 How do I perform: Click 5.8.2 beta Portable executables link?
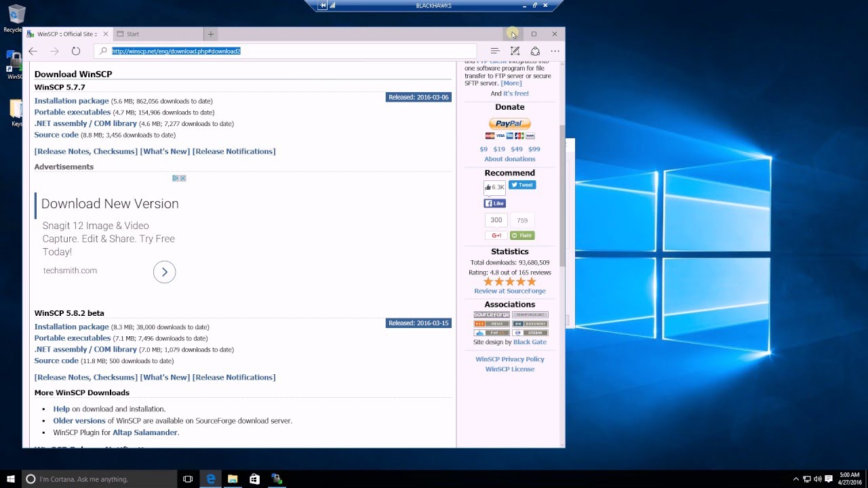(x=73, y=338)
